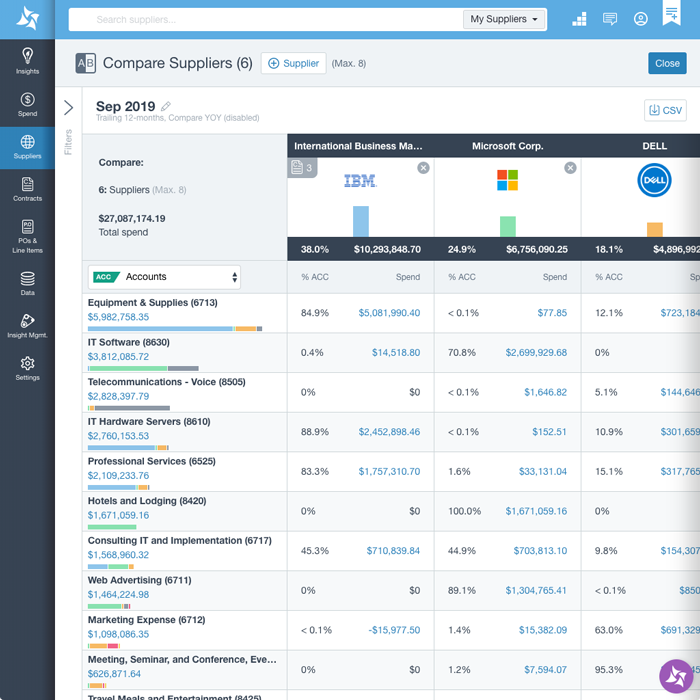Open the Accounts grouping dropdown
The image size is (700, 700).
pyautogui.click(x=165, y=277)
